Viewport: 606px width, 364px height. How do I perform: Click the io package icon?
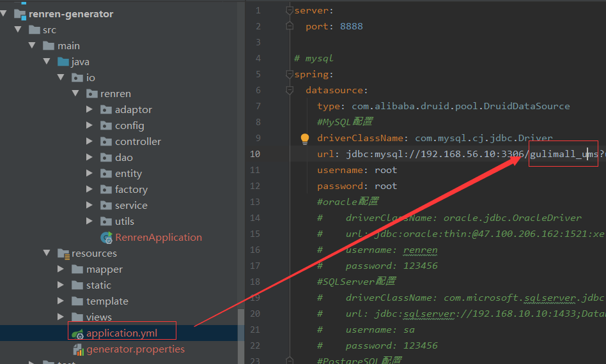(x=77, y=77)
